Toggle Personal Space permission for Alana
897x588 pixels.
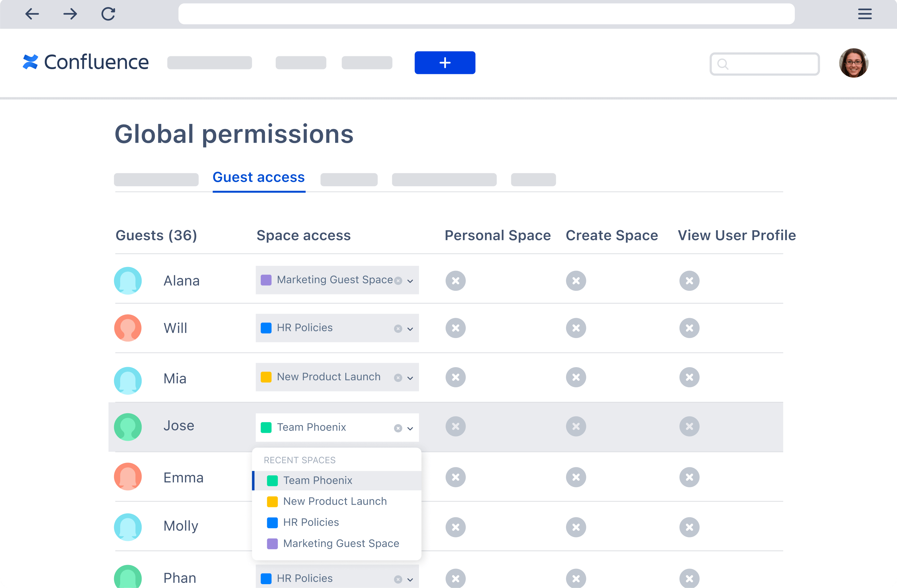pos(457,280)
